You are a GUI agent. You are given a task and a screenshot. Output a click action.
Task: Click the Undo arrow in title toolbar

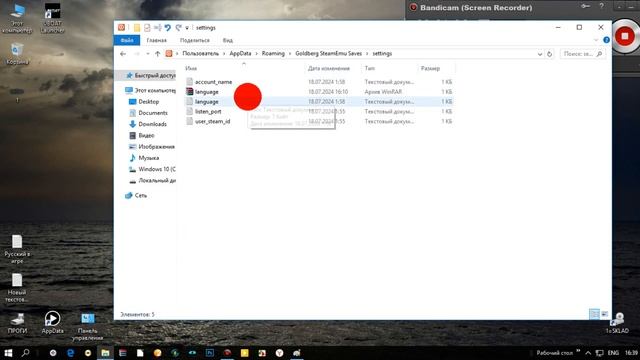(168, 28)
